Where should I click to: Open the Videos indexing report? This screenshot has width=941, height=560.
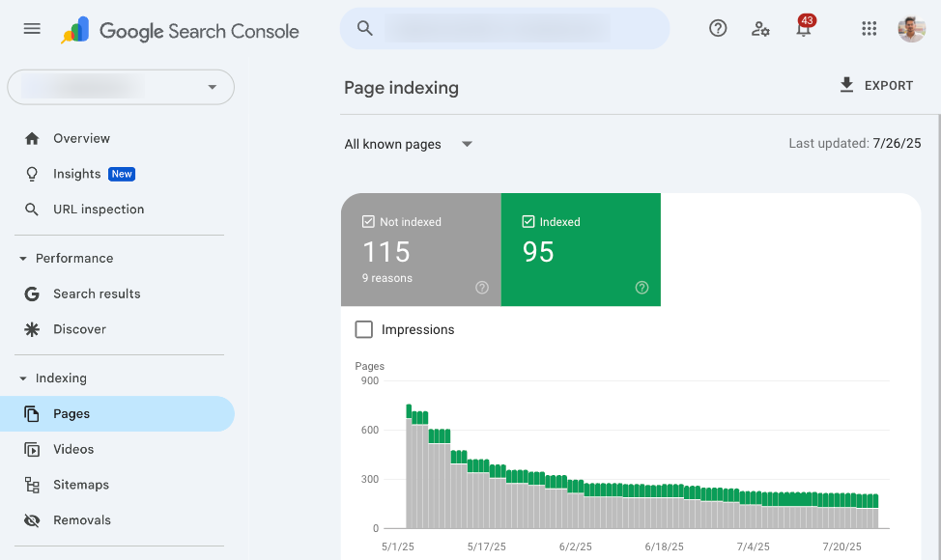point(74,449)
